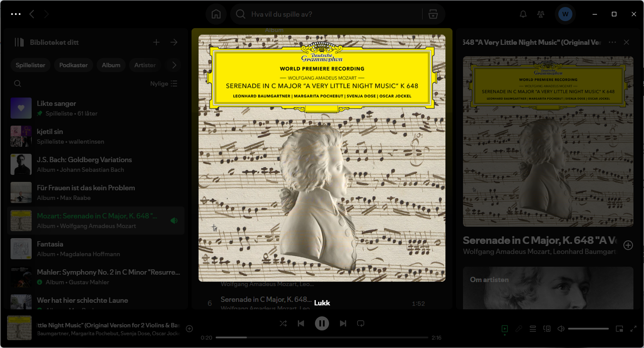Enter full screen mode
Viewport: 644px width, 348px height.
(633, 329)
